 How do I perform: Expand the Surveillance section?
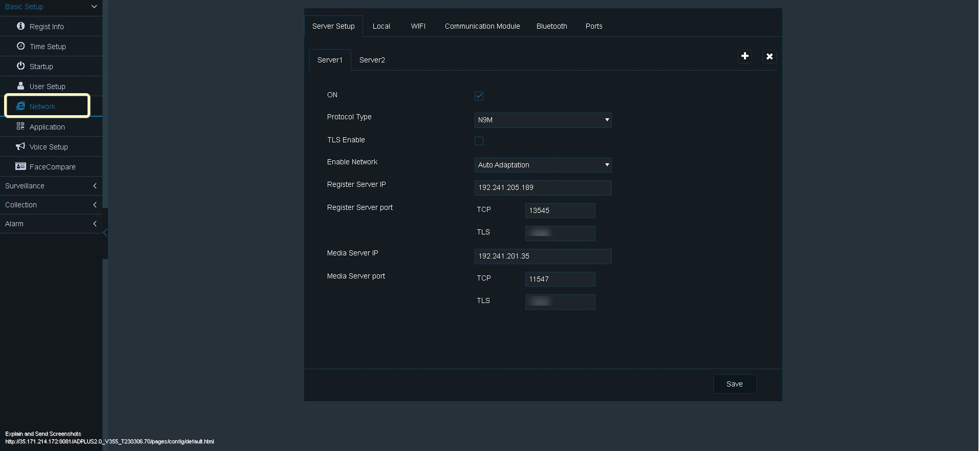(51, 186)
